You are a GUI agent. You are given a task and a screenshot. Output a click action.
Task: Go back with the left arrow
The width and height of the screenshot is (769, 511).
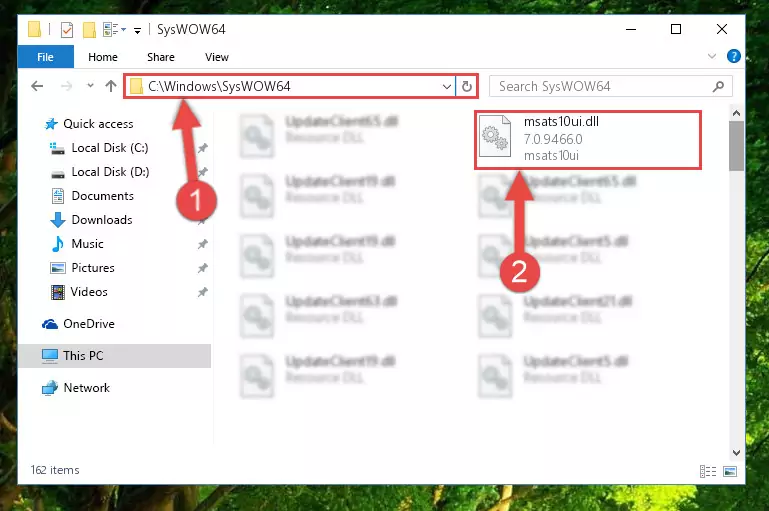[x=37, y=87]
